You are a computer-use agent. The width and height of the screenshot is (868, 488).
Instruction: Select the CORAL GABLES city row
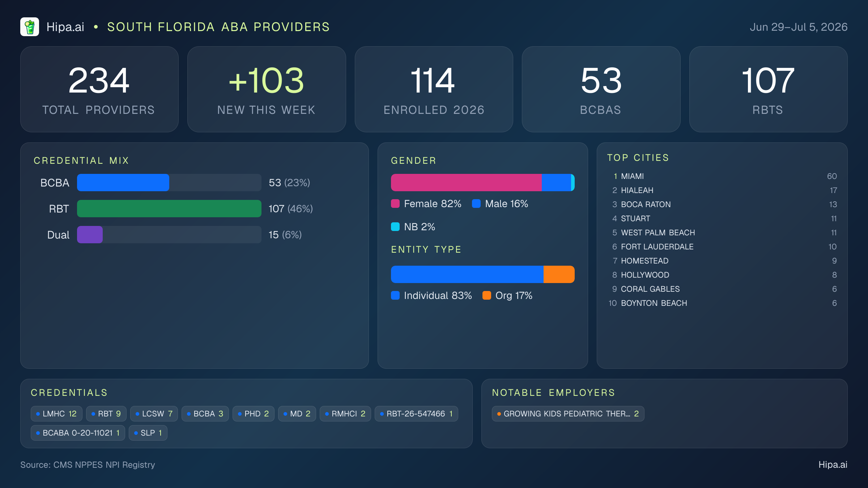pos(722,289)
